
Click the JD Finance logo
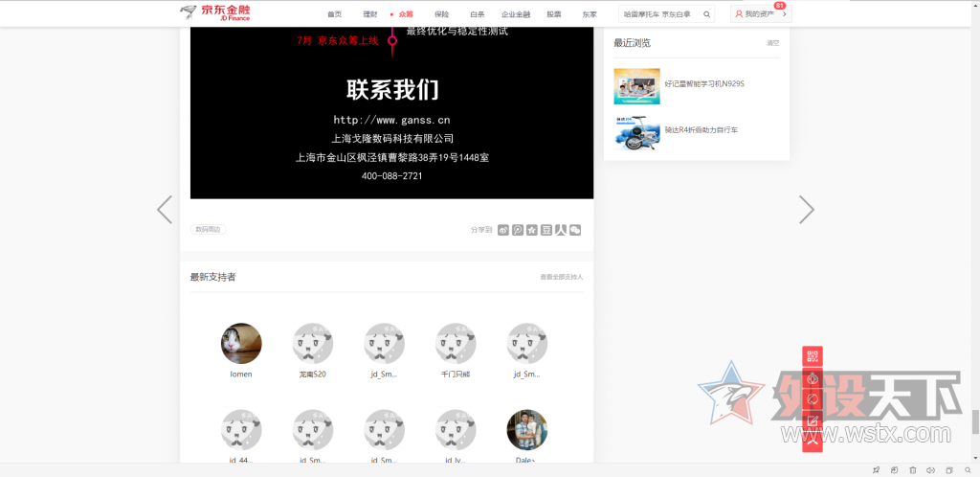pos(215,13)
